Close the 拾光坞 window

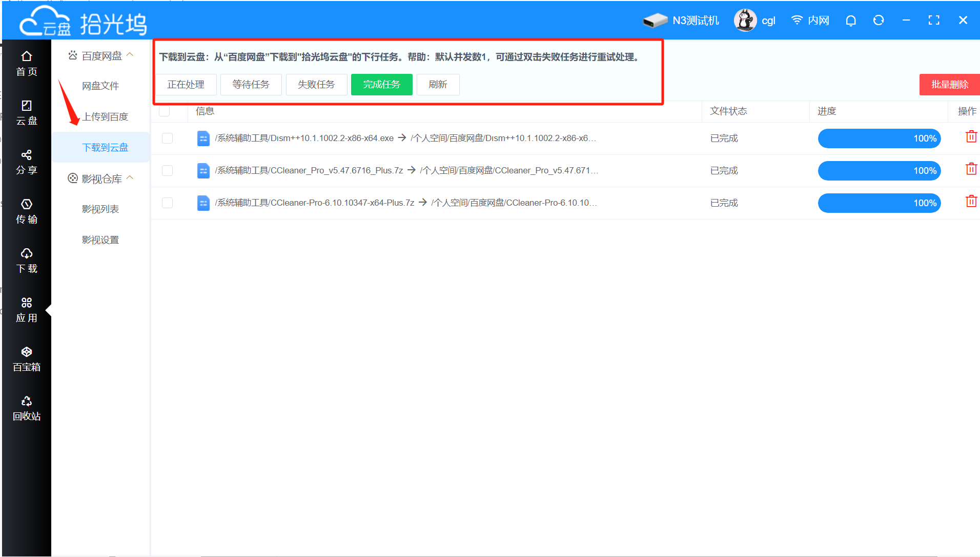point(963,20)
